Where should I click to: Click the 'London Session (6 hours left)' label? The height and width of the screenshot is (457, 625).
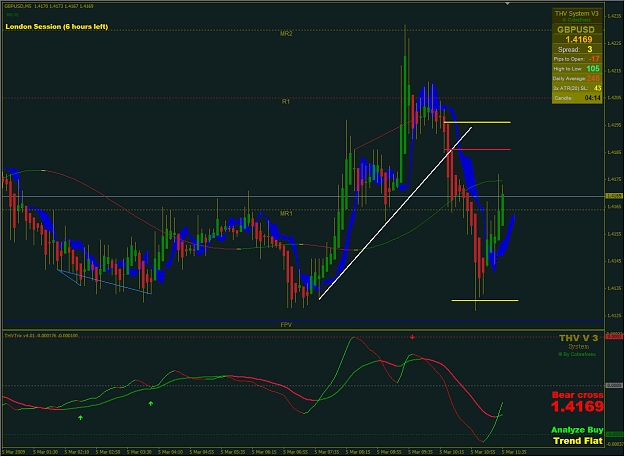[x=57, y=27]
